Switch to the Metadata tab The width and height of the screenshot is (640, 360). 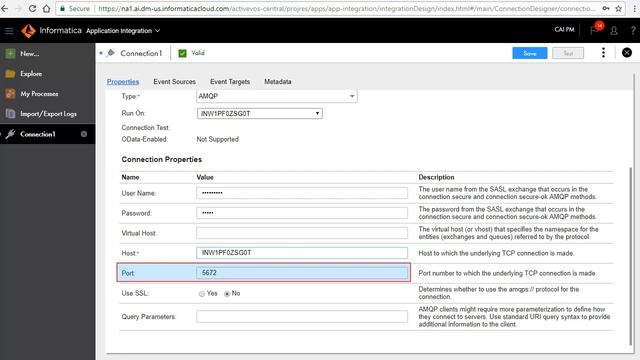[278, 82]
